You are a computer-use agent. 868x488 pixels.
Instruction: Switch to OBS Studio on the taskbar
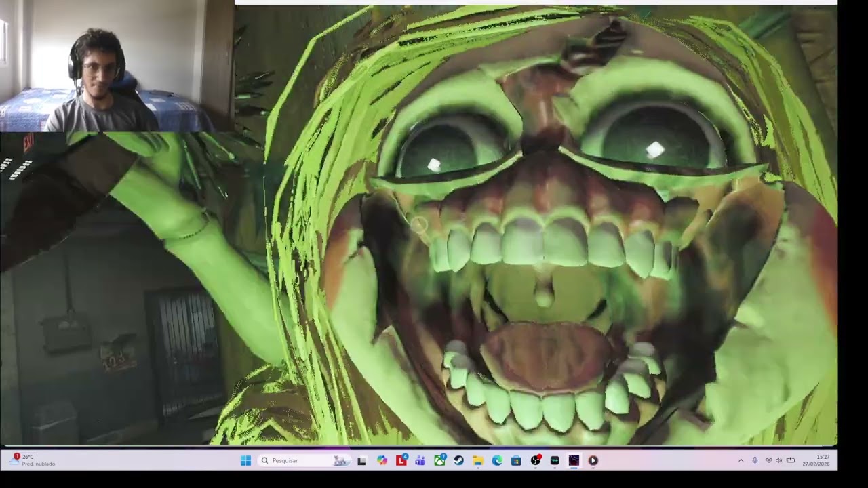[536, 460]
